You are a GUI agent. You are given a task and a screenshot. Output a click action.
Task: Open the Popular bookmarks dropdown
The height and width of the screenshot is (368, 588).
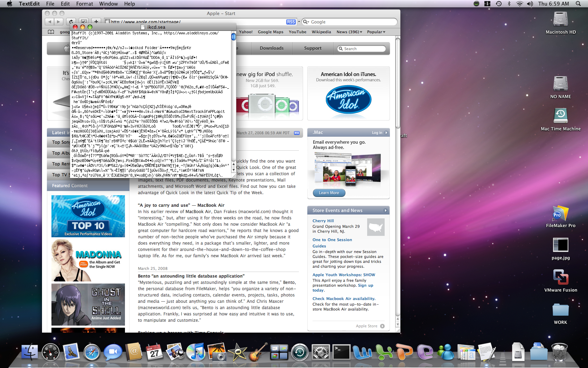pos(376,32)
